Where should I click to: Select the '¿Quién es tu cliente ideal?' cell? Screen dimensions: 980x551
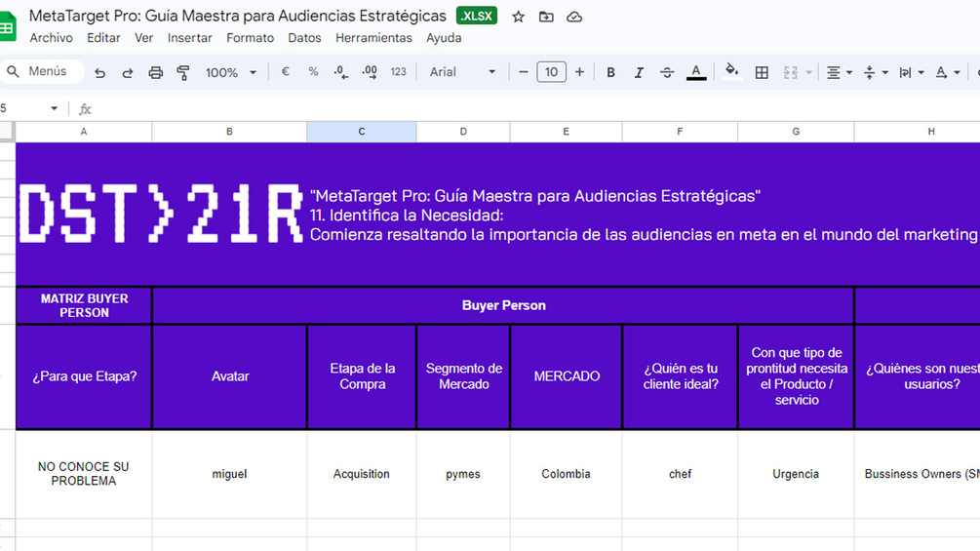click(680, 376)
